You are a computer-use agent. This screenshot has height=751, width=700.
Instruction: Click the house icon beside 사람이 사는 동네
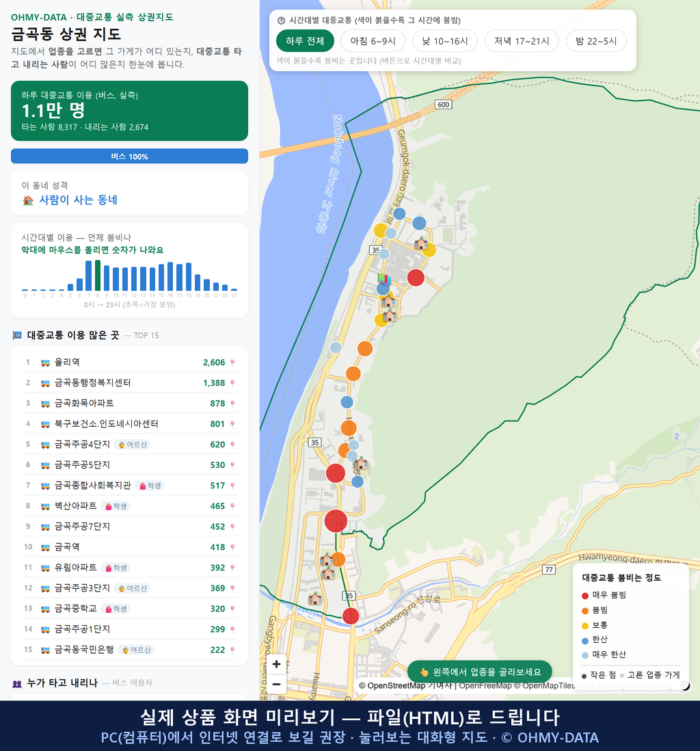[28, 200]
